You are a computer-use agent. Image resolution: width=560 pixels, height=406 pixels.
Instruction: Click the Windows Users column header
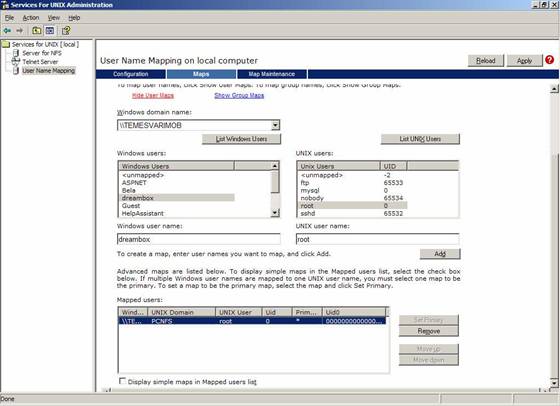pyautogui.click(x=176, y=166)
